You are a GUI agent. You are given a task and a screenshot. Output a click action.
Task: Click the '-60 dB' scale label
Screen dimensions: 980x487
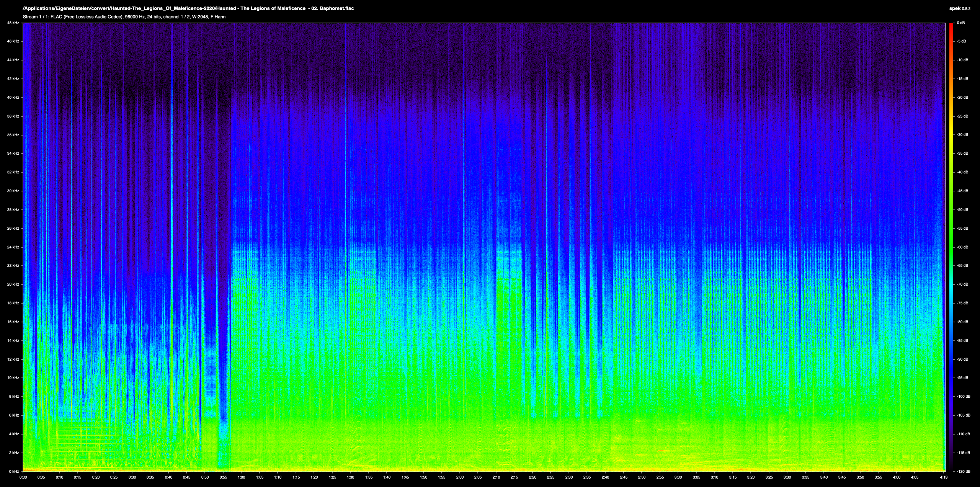(x=962, y=247)
